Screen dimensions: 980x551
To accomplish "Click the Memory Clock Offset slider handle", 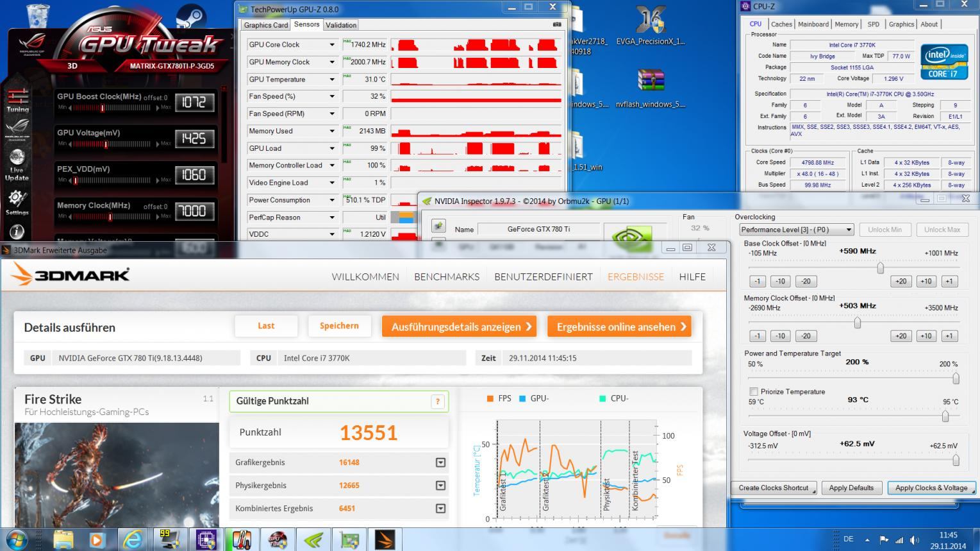I will (x=858, y=323).
